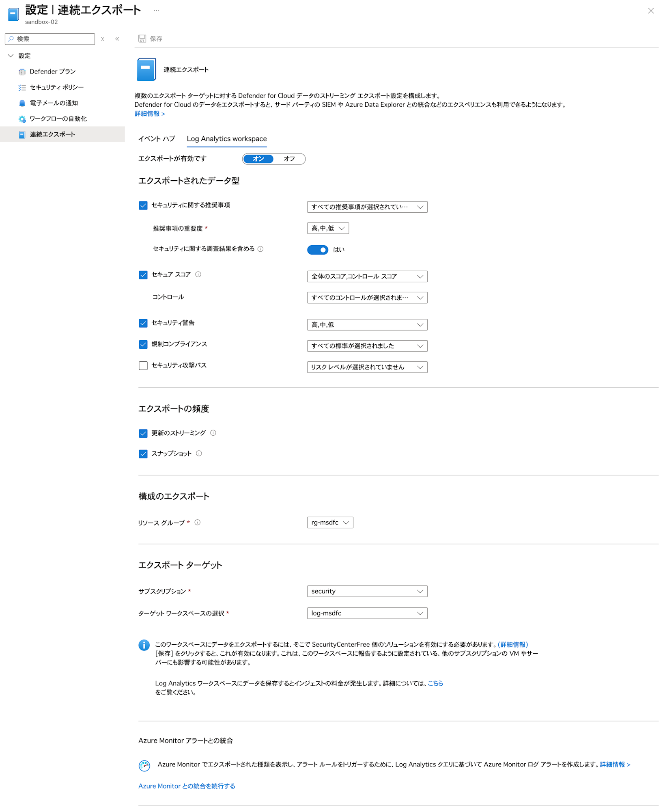Image resolution: width=665 pixels, height=812 pixels.
Task: Check セキュリティ攻撃パス checkbox
Action: [x=143, y=366]
